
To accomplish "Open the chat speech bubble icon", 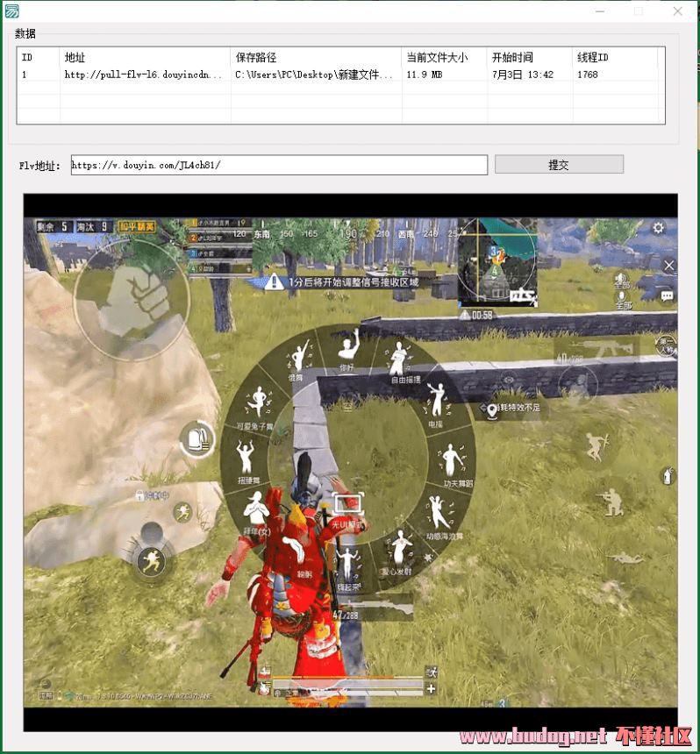I will (x=667, y=295).
